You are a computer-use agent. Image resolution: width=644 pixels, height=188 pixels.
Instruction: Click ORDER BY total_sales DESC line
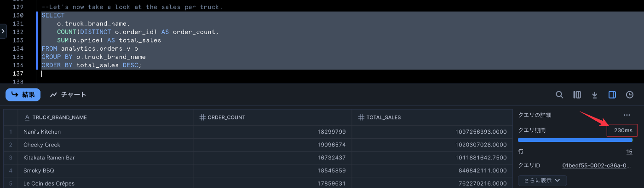click(92, 65)
